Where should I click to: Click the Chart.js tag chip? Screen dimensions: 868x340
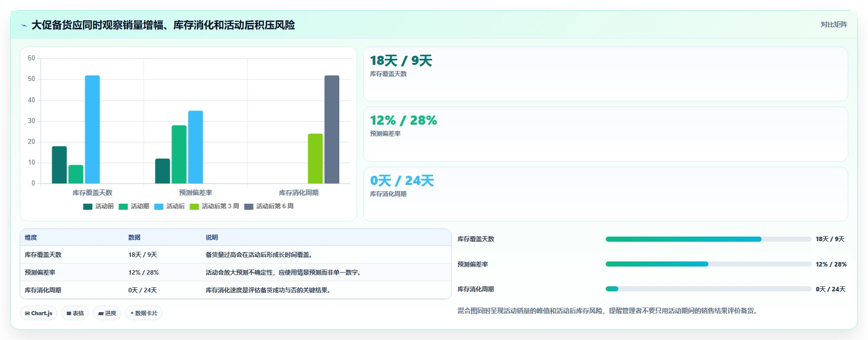(38, 313)
